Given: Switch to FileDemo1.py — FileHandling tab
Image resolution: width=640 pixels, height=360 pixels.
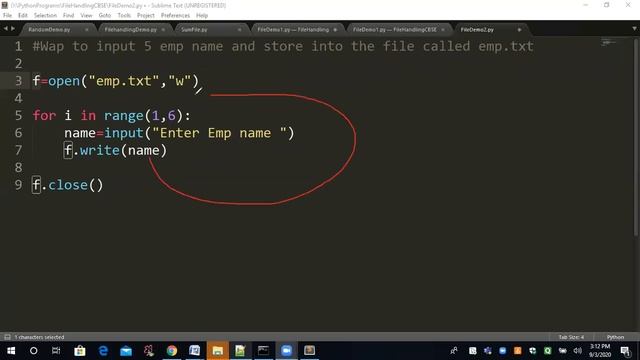Looking at the screenshot, I should tap(293, 30).
